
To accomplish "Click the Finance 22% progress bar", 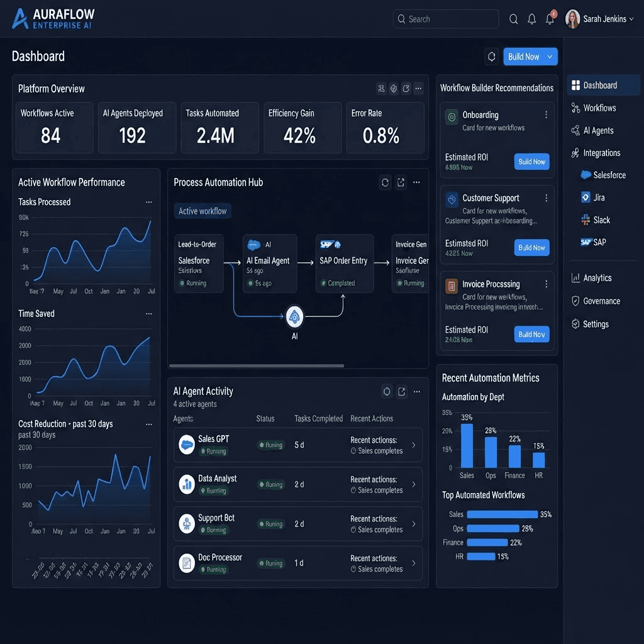I will (487, 543).
